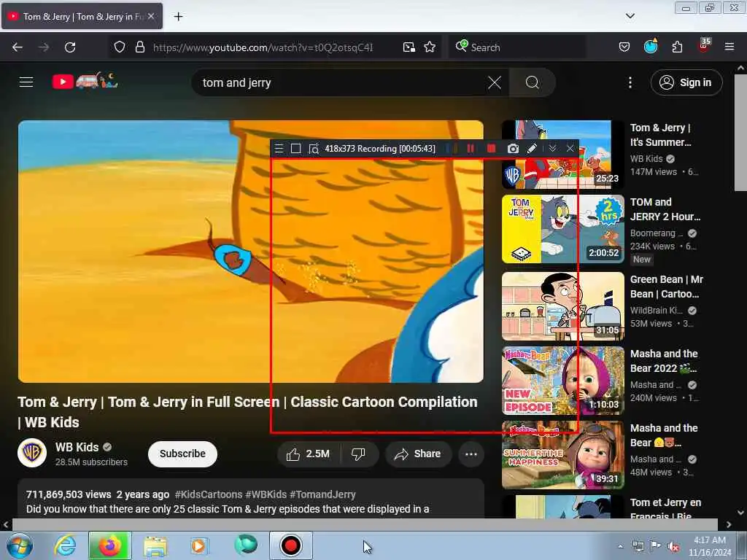Reload the current page
The width and height of the screenshot is (747, 560).
70,47
